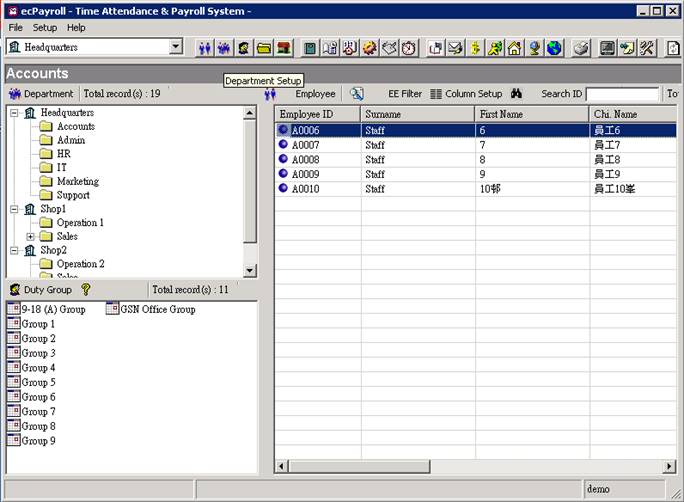The height and width of the screenshot is (502, 684).
Task: Open Column Setup
Action: 466,94
